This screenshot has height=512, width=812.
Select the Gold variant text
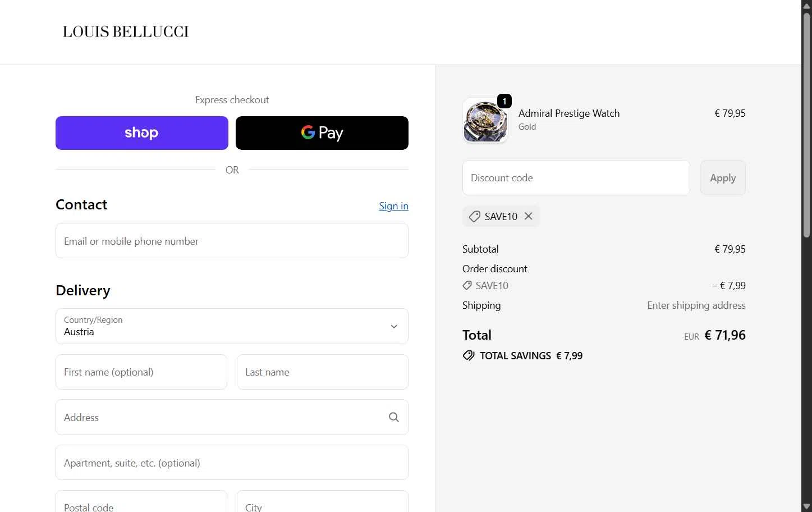527,127
